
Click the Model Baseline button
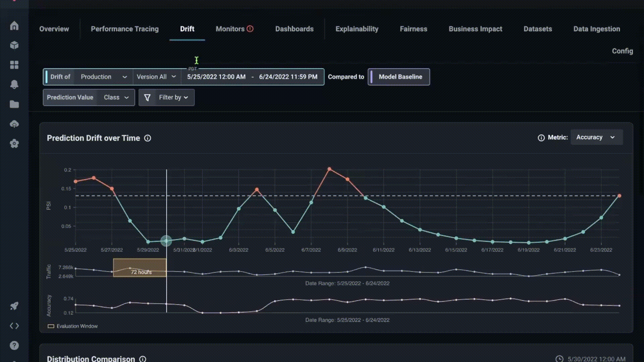click(399, 77)
